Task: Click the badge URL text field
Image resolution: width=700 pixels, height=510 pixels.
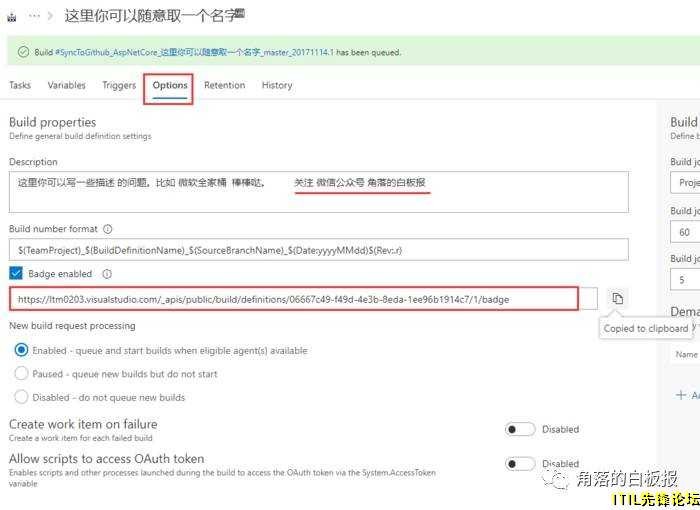Action: click(303, 299)
